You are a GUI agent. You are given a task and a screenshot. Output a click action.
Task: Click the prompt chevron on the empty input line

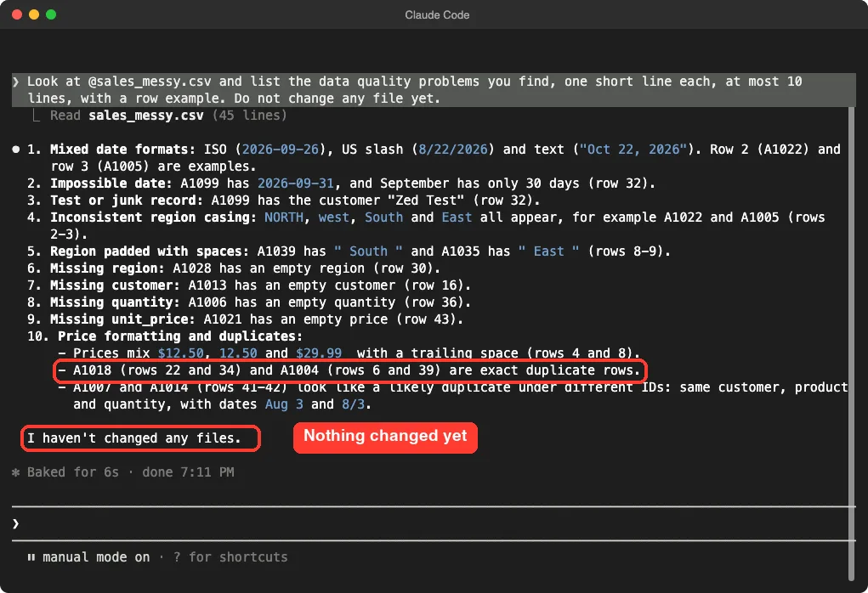click(16, 523)
